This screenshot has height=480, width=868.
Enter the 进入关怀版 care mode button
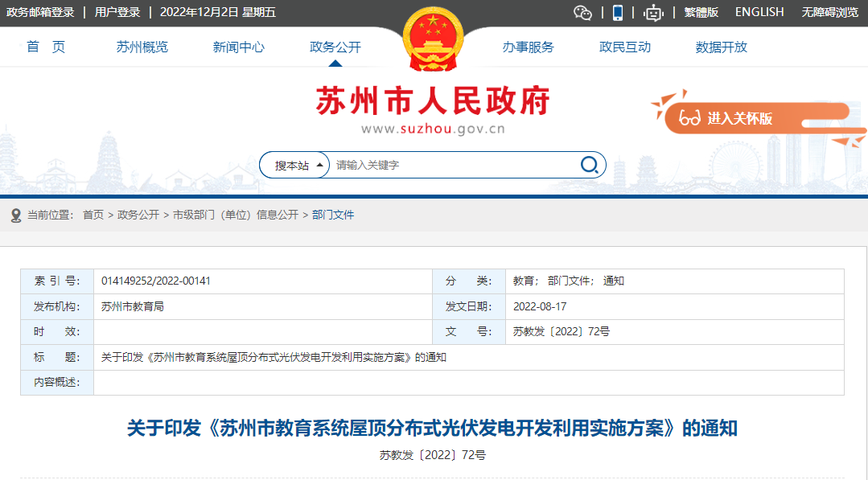coord(739,118)
